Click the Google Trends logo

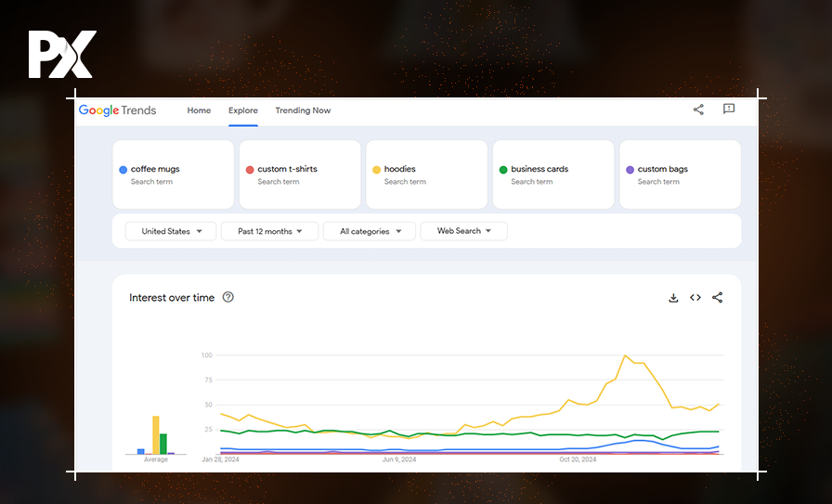tap(118, 110)
